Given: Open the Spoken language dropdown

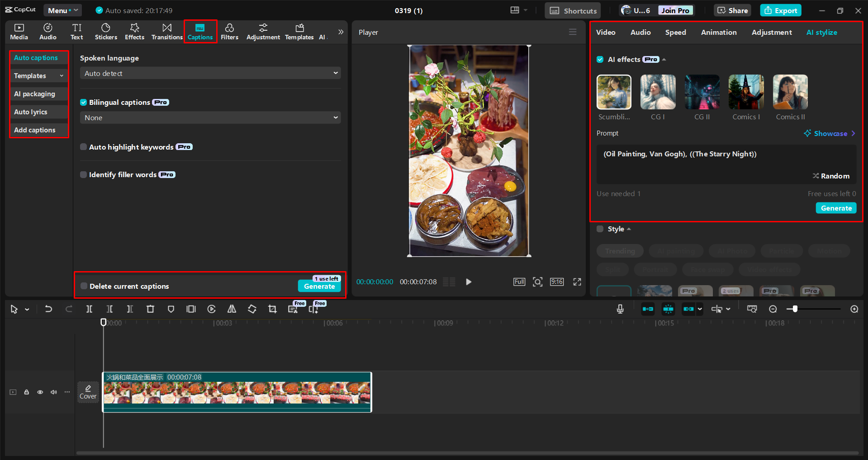Looking at the screenshot, I should pos(209,73).
